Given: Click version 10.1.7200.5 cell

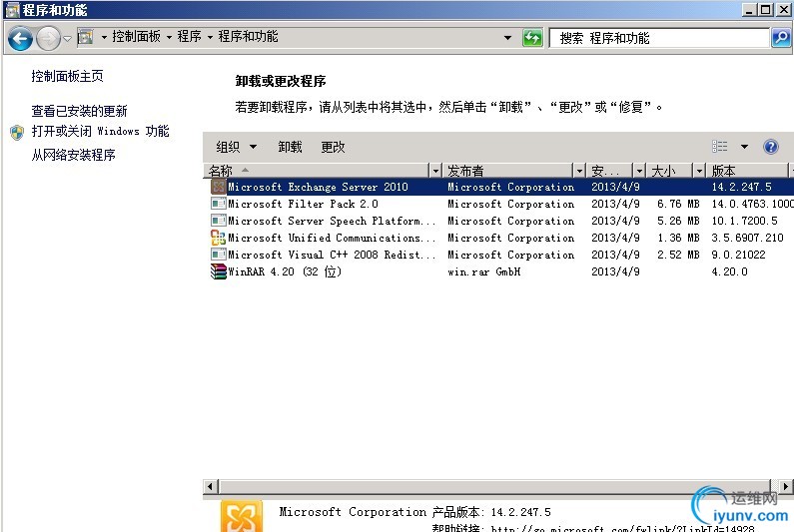Looking at the screenshot, I should pyautogui.click(x=744, y=221).
